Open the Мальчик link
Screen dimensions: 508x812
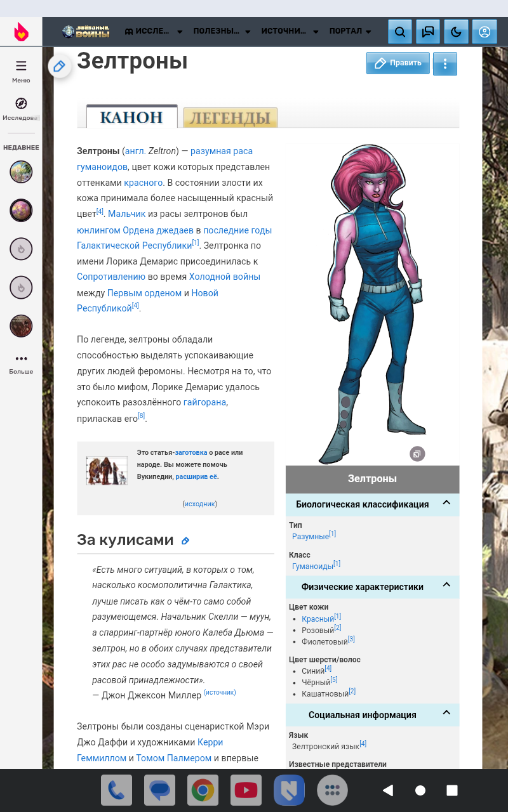click(x=127, y=214)
